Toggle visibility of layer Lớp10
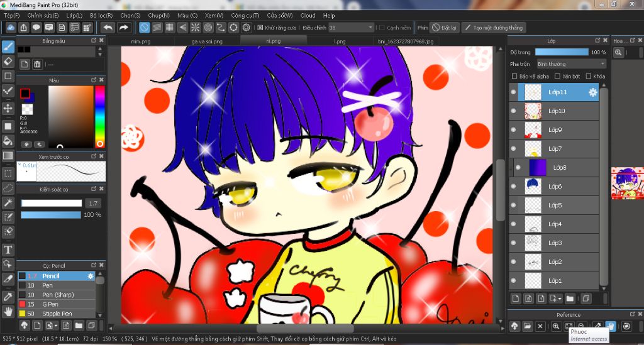Viewport: 644px width, 345px height. [x=513, y=111]
